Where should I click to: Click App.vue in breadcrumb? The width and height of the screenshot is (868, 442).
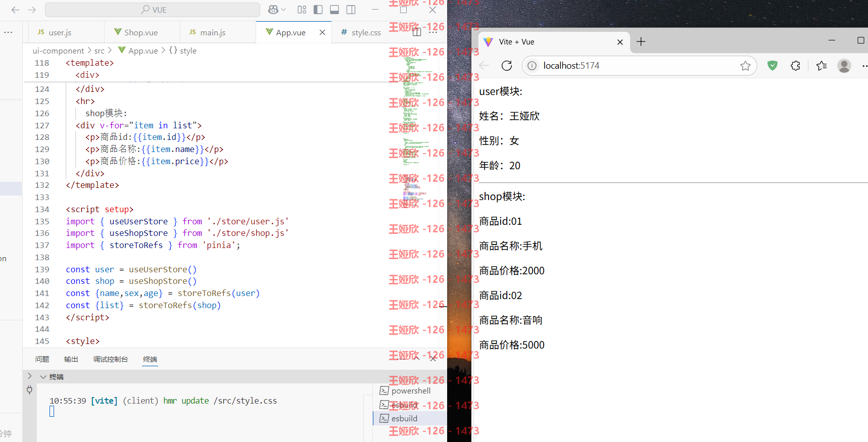coord(143,51)
